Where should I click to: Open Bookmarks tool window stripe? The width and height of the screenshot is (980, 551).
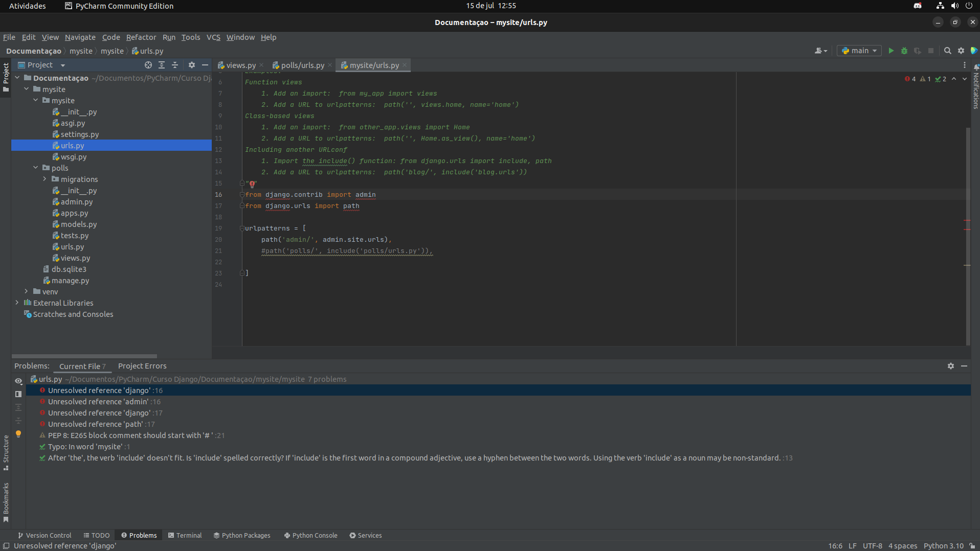click(x=6, y=502)
